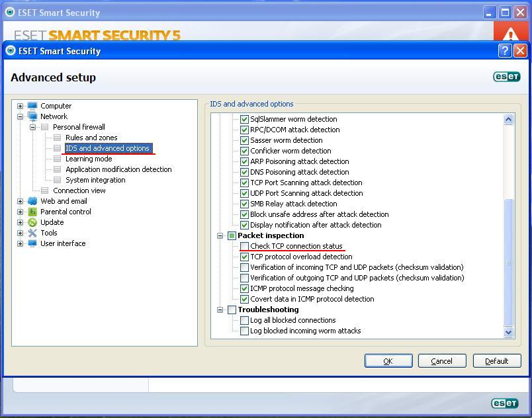This screenshot has height=418, width=532.
Task: Collapse the Personal firewall node
Action: coord(32,127)
